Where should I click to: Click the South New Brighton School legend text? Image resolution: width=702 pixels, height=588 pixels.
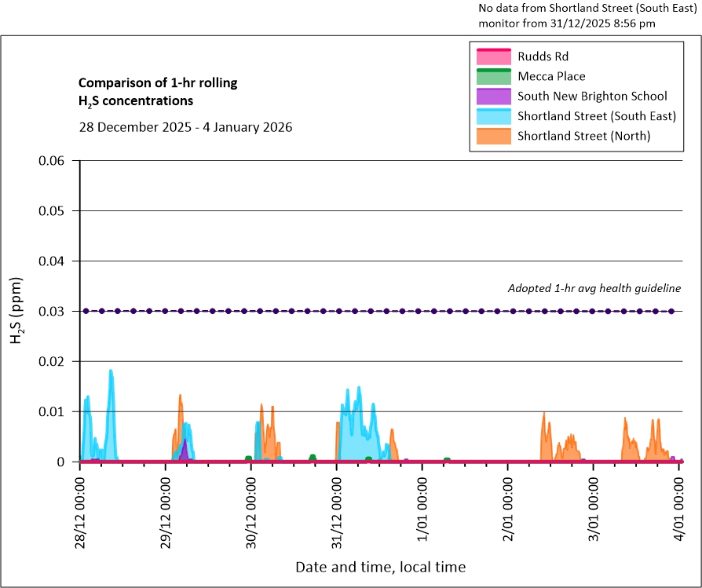point(592,96)
